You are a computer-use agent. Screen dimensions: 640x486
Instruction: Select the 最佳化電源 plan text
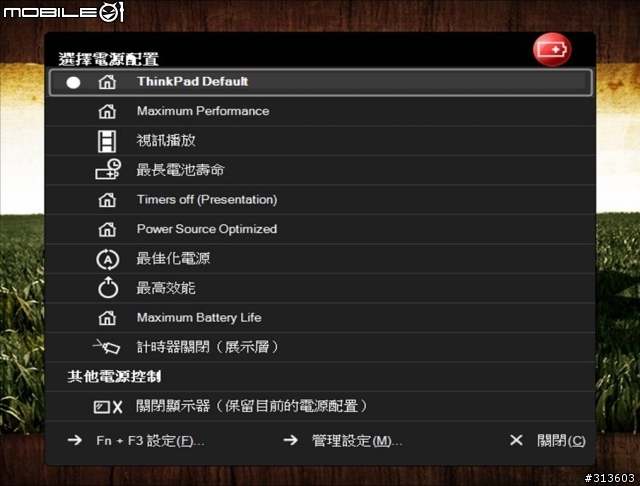coord(173,259)
